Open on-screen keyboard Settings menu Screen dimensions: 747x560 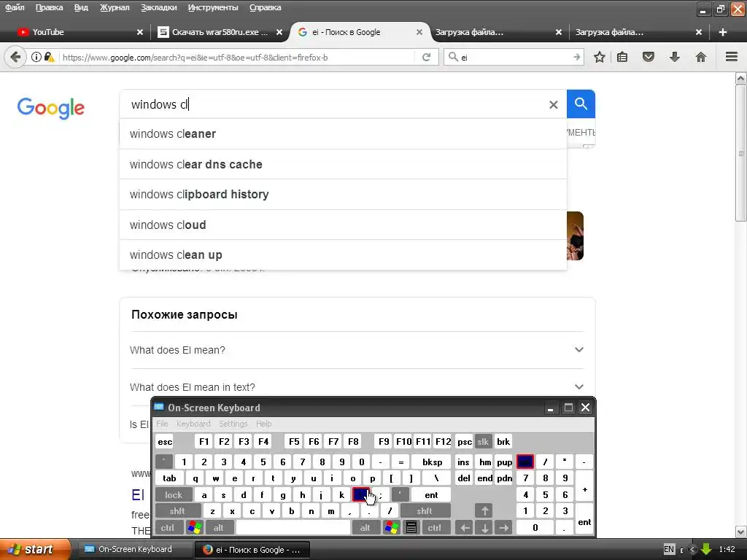tap(233, 424)
